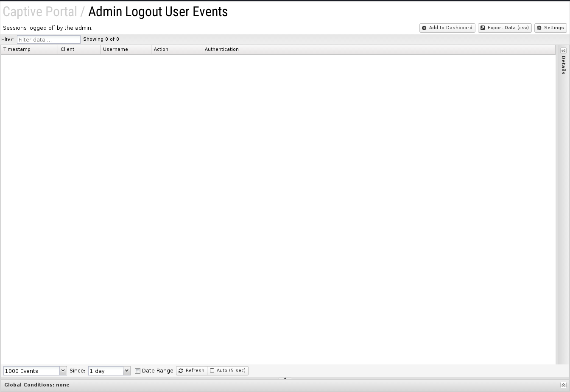This screenshot has height=392, width=570.
Task: Click the Add to Dashboard button
Action: coord(447,28)
